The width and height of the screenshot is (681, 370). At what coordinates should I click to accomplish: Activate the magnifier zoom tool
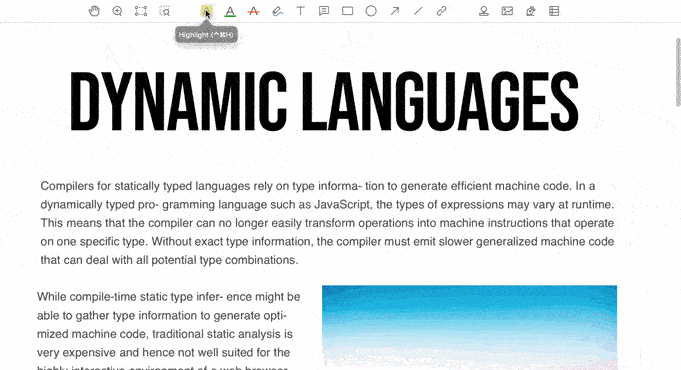(117, 11)
